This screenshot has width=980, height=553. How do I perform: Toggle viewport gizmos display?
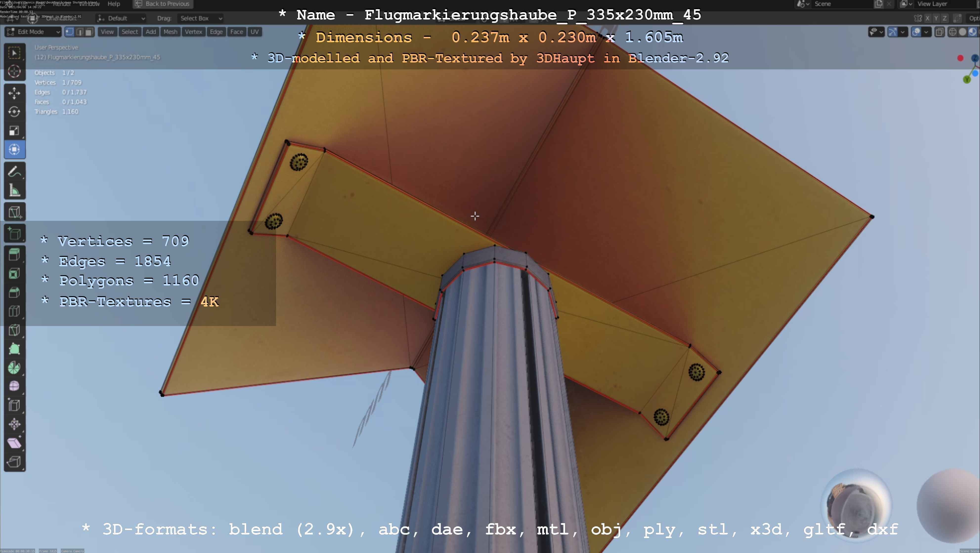893,32
